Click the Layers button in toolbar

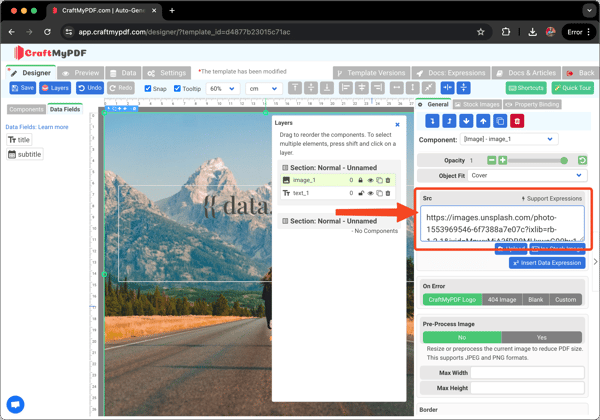click(x=55, y=88)
